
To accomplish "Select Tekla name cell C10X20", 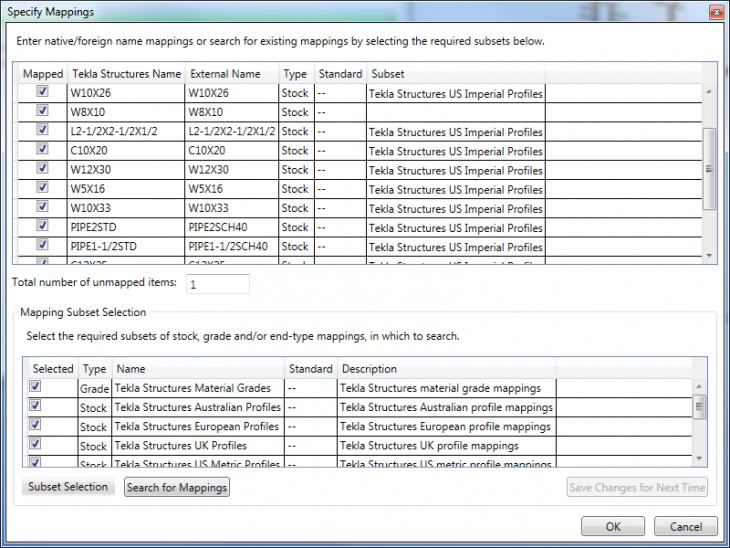I will click(126, 150).
